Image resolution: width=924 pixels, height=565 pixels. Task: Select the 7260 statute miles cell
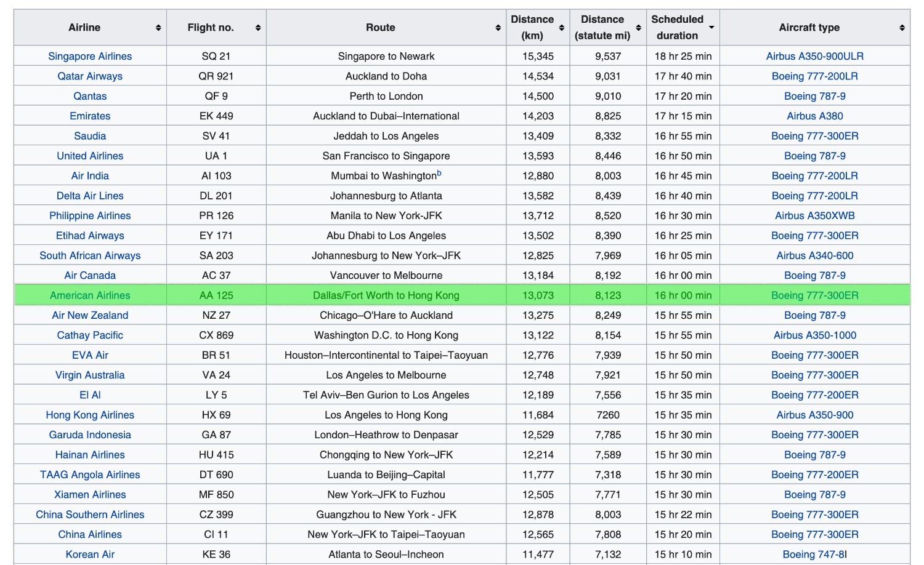(x=608, y=415)
